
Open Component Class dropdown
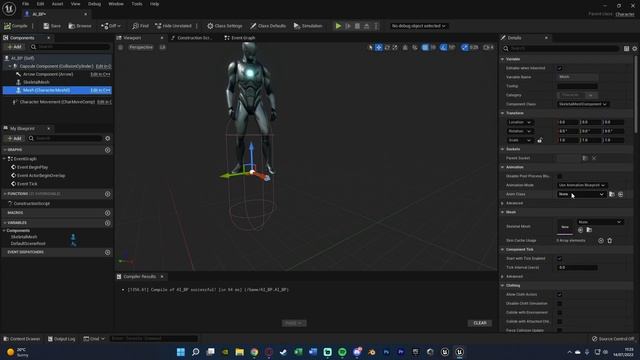click(583, 104)
